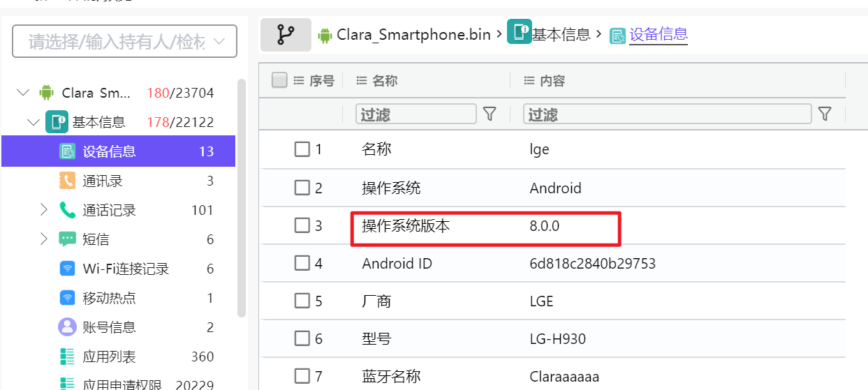The width and height of the screenshot is (868, 390).
Task: Click the filter funnel icon for name column
Action: pos(490,114)
